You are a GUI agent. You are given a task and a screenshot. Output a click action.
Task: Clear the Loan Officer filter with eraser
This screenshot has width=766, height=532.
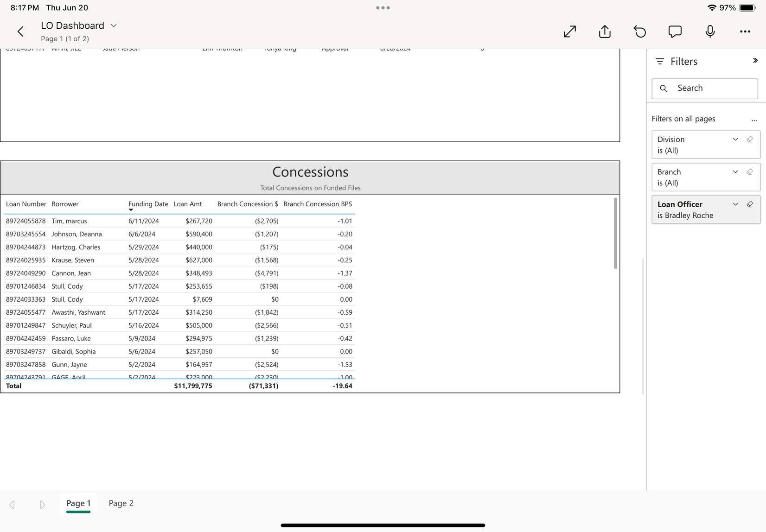point(750,204)
